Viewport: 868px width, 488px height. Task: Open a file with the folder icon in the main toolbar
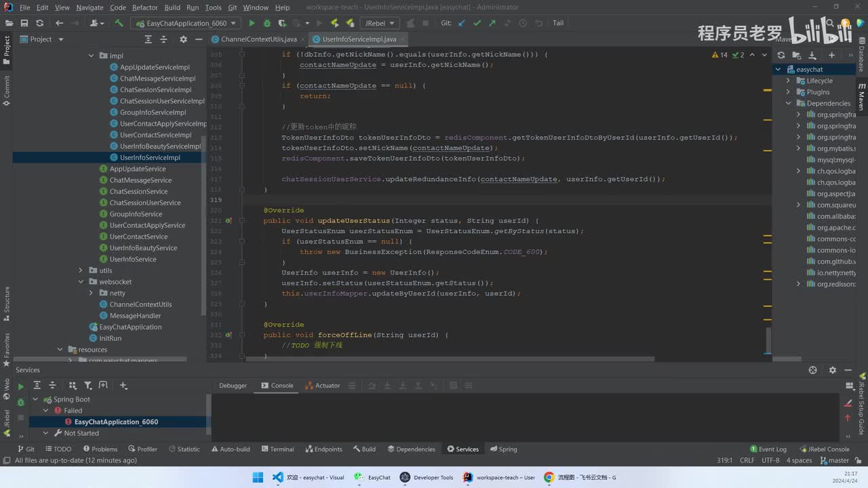[9, 23]
